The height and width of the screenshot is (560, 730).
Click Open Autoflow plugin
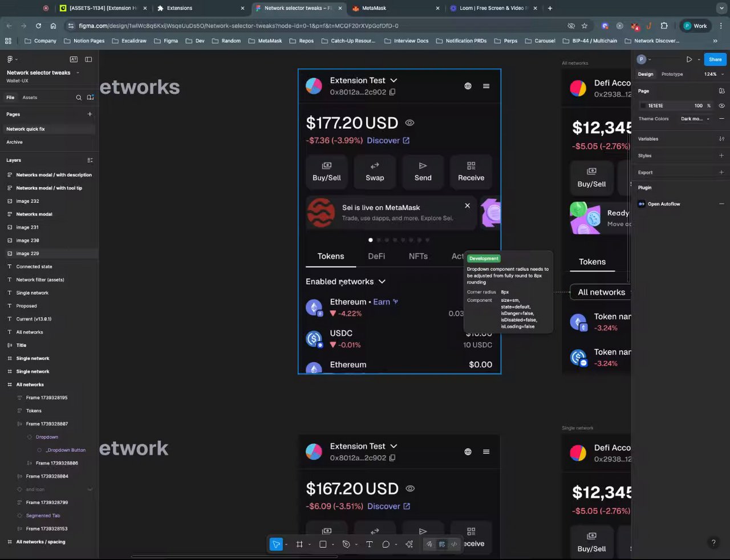(664, 204)
